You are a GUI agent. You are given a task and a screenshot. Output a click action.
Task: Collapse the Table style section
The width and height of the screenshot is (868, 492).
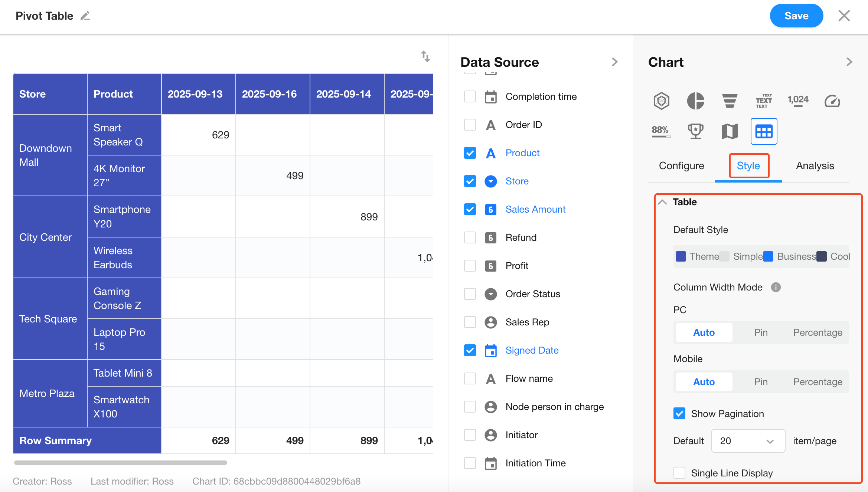point(662,202)
